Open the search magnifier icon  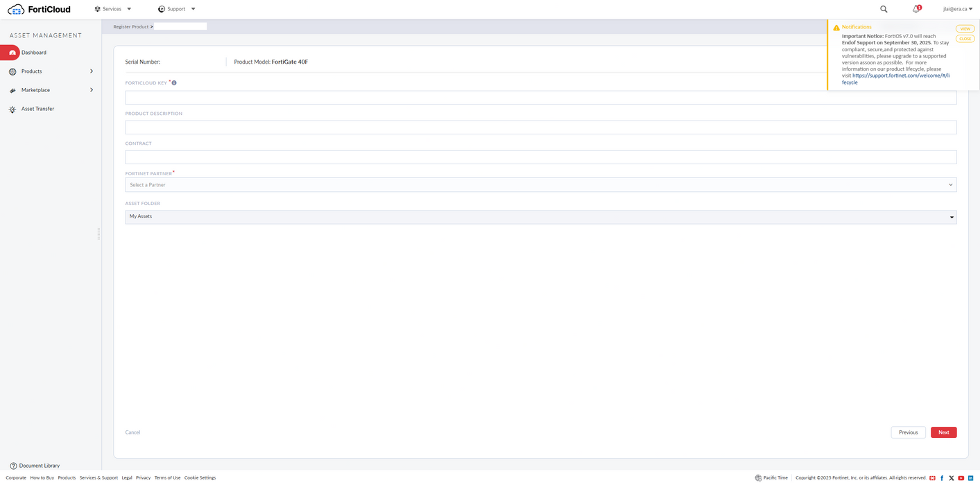click(884, 9)
